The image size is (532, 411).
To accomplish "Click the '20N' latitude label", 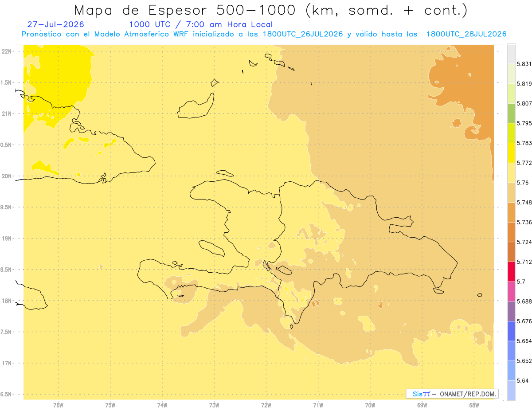I will coord(6,176).
